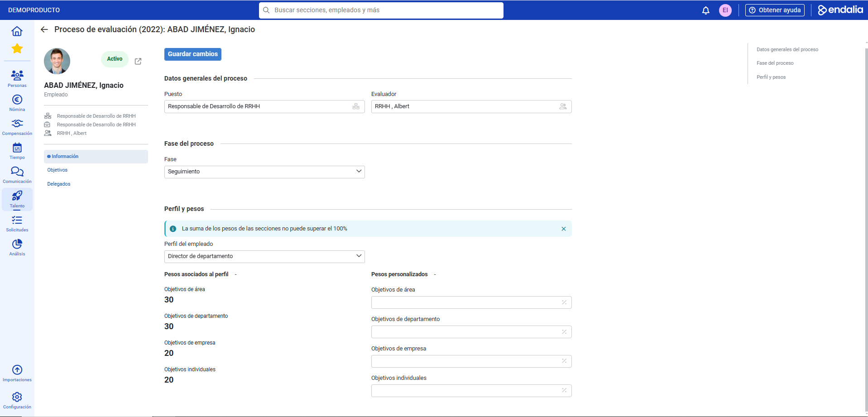868x417 pixels.
Task: Focus custom Objetivos individuales weight field
Action: pos(471,391)
